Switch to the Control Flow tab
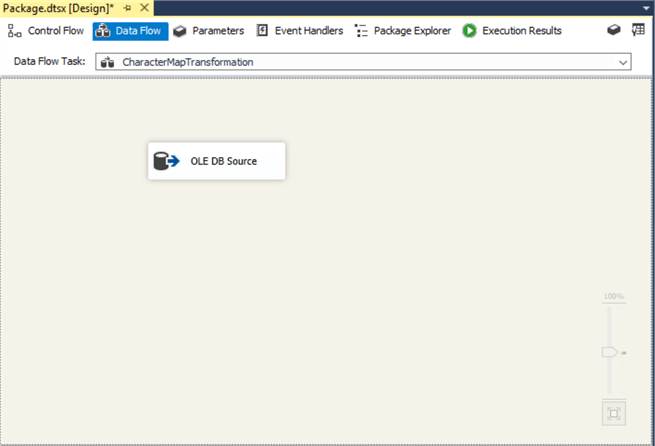655x446 pixels. click(x=46, y=31)
